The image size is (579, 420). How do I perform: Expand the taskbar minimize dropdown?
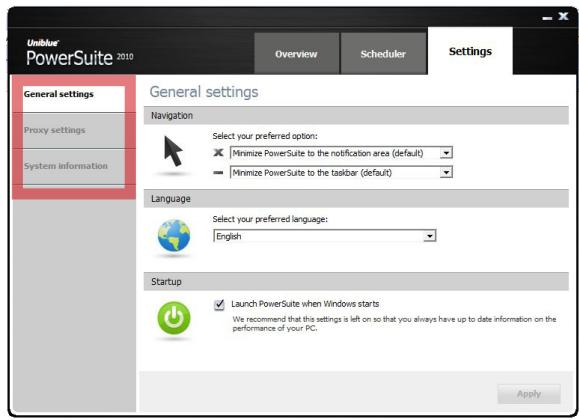pos(446,172)
